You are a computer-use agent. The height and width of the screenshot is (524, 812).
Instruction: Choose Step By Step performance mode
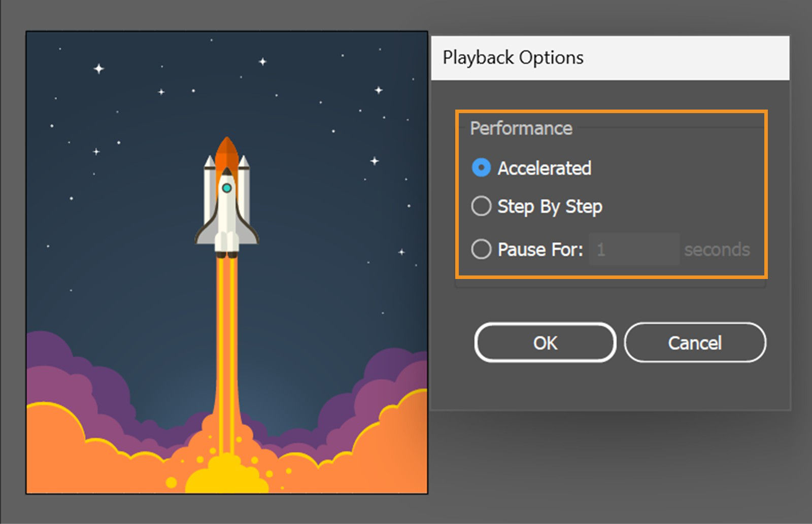tap(481, 206)
